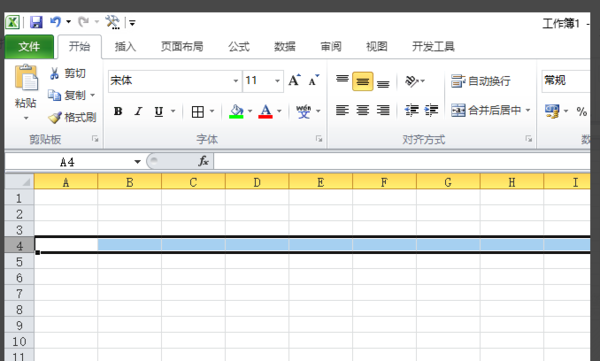Click the accounting number format icon
600x361 pixels.
pyautogui.click(x=552, y=111)
